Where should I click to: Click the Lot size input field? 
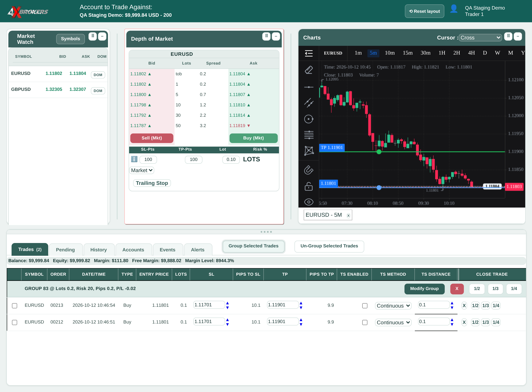point(231,160)
